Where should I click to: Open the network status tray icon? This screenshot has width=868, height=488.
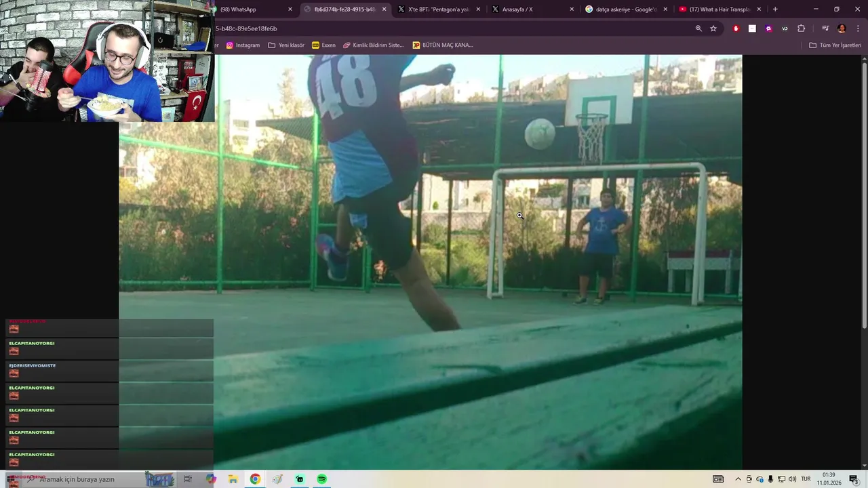781,479
